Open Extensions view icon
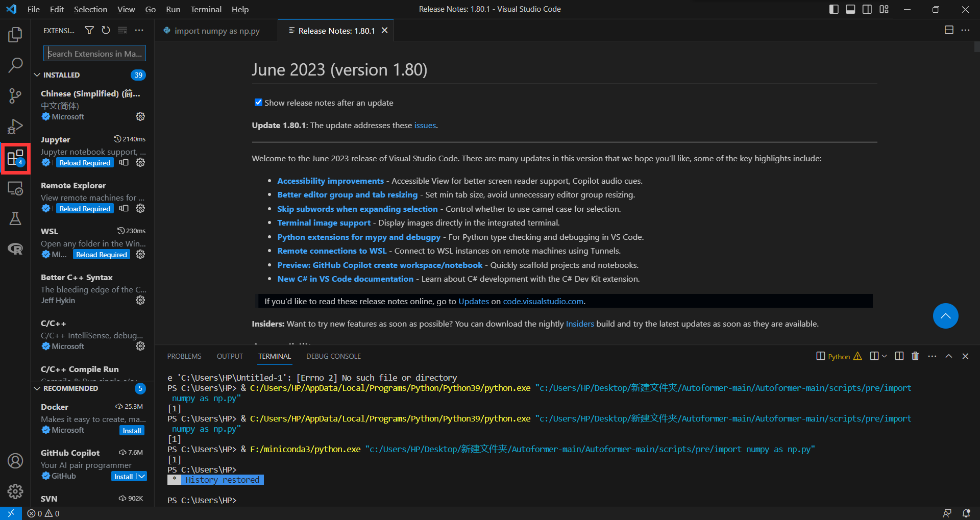The image size is (980, 520). point(15,158)
